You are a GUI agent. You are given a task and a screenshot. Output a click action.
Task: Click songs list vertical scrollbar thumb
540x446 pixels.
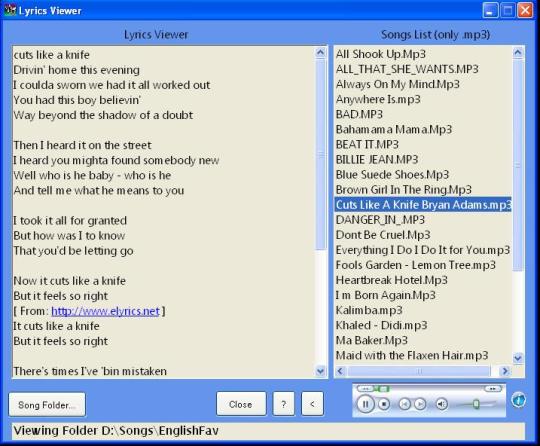518,165
